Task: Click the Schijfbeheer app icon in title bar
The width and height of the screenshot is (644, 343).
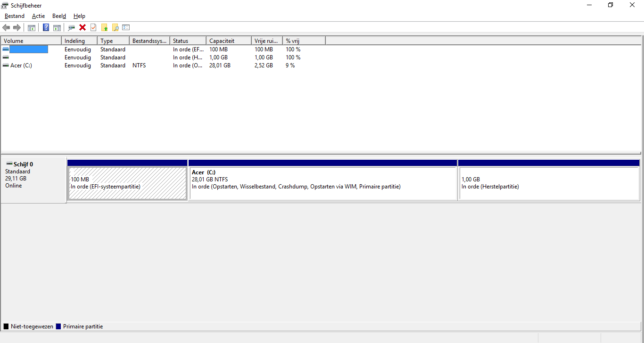Action: point(5,5)
